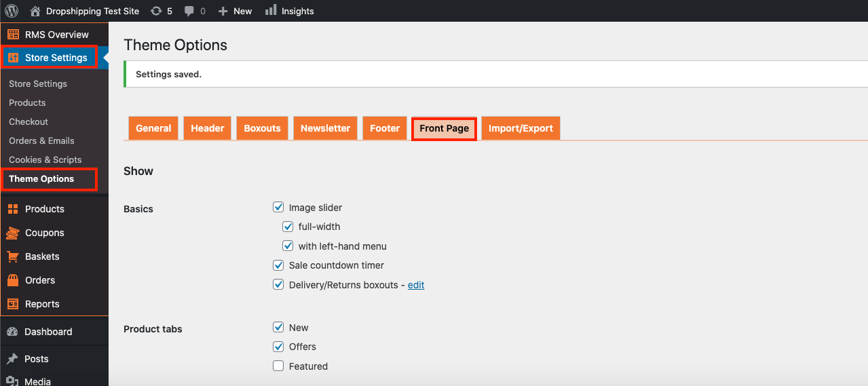Click the Product tabs row label

click(153, 329)
